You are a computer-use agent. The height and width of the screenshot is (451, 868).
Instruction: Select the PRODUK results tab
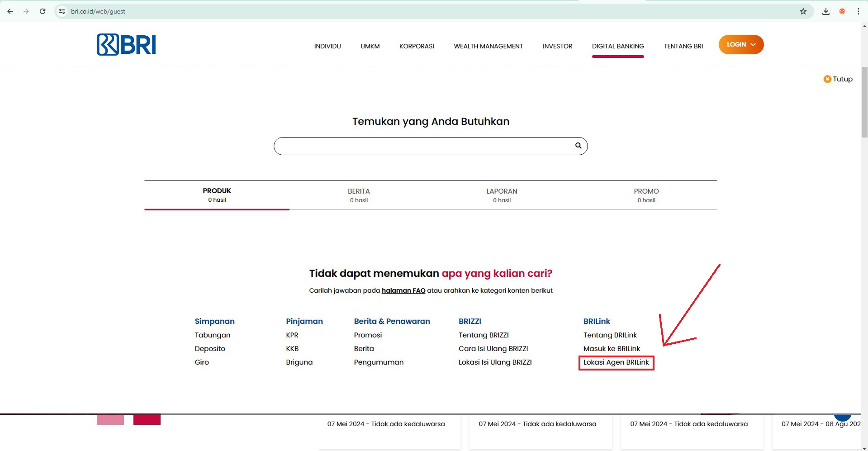pyautogui.click(x=217, y=195)
